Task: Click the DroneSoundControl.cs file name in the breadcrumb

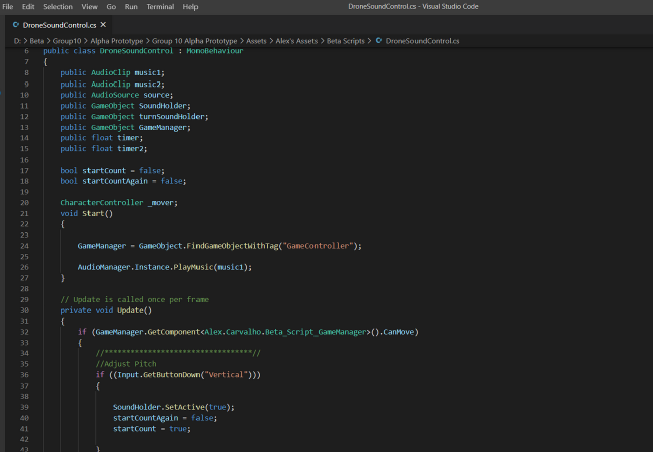Action: coord(422,41)
